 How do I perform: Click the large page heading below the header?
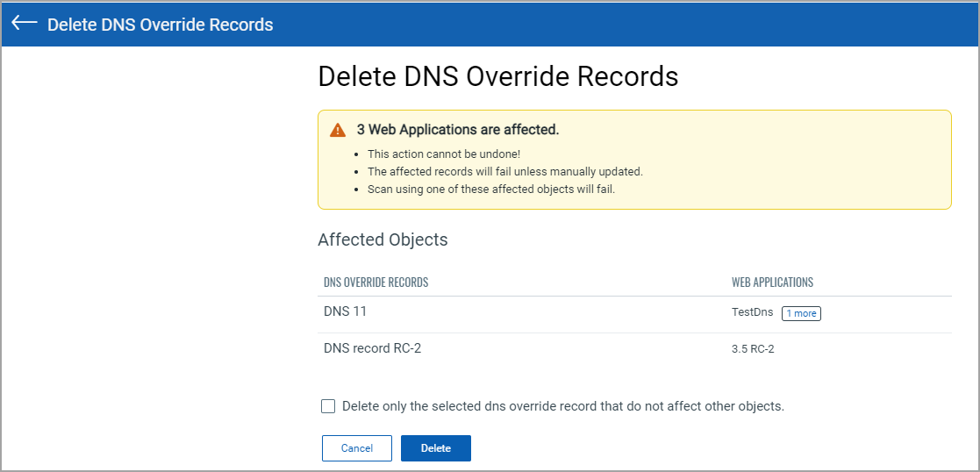(x=497, y=76)
